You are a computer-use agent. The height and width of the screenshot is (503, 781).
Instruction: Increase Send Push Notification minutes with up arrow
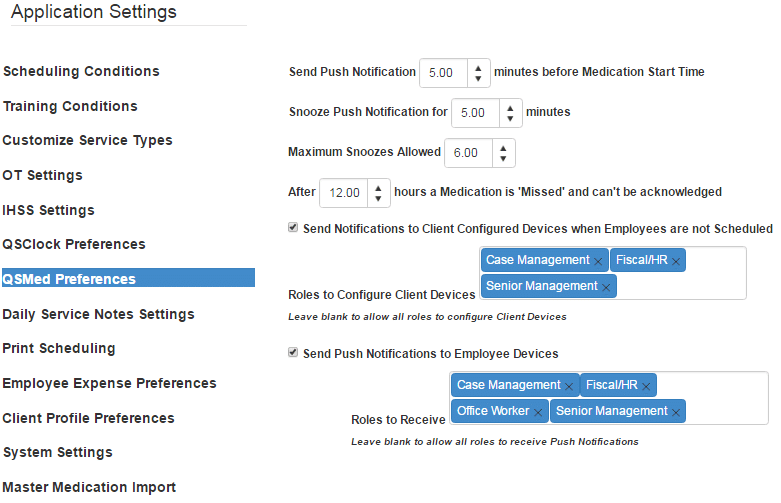click(x=478, y=67)
